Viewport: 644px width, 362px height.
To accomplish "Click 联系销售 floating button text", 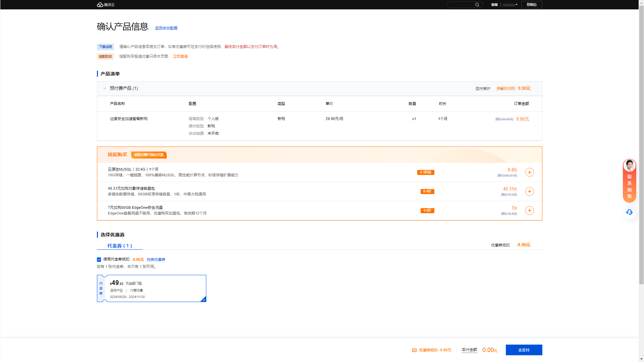I will point(630,186).
